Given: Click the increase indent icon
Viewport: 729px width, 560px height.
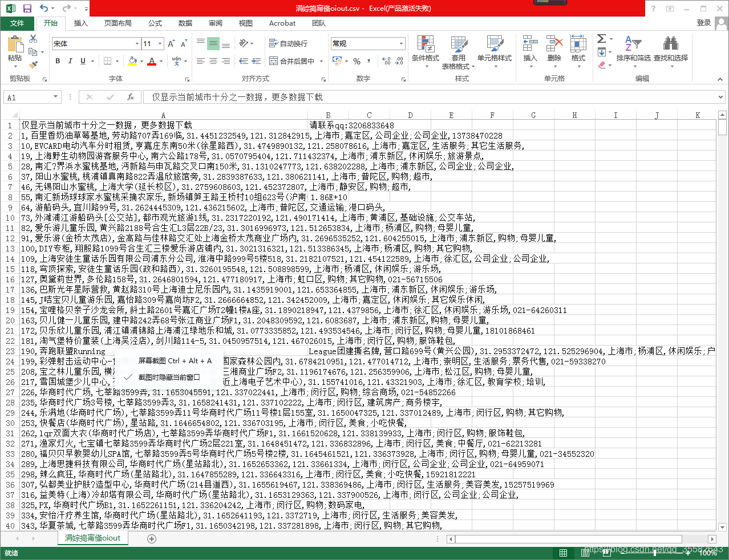Looking at the screenshot, I should coord(256,61).
